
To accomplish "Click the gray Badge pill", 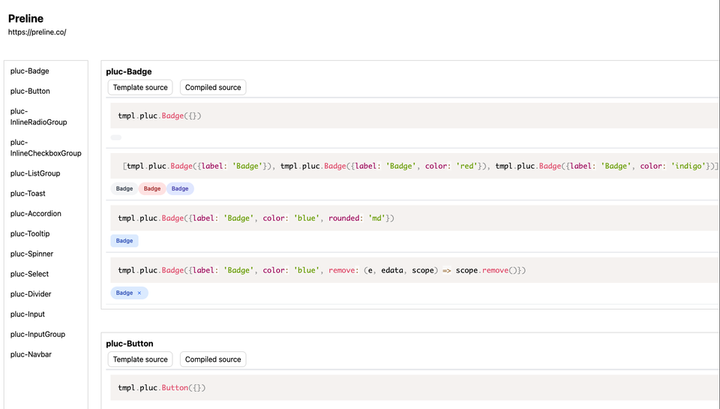I will coord(124,188).
